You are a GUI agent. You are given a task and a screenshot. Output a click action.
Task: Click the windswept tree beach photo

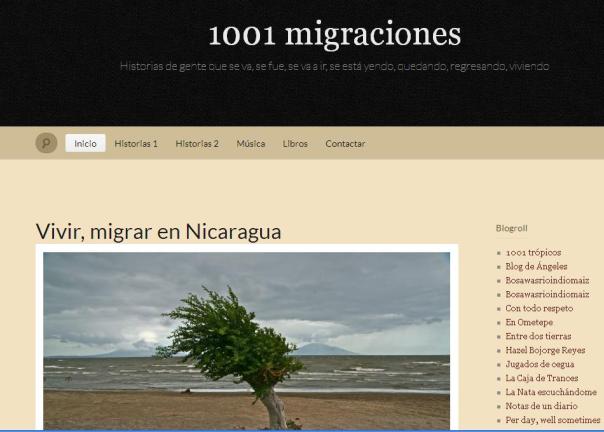point(247,341)
